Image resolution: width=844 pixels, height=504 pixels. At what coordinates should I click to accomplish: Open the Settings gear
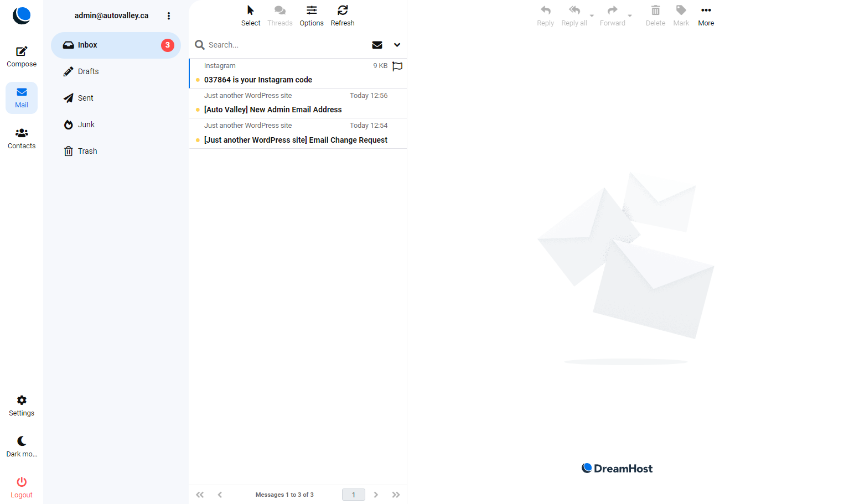point(22,406)
